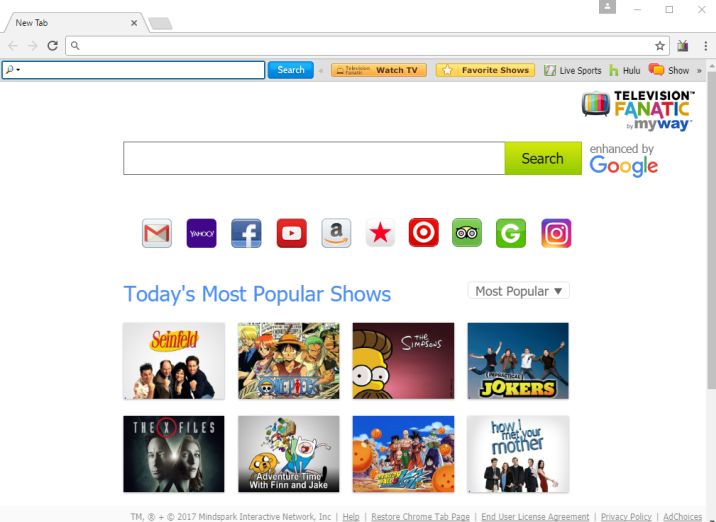Open the Target bullseye icon
The height and width of the screenshot is (522, 716).
pyautogui.click(x=423, y=233)
